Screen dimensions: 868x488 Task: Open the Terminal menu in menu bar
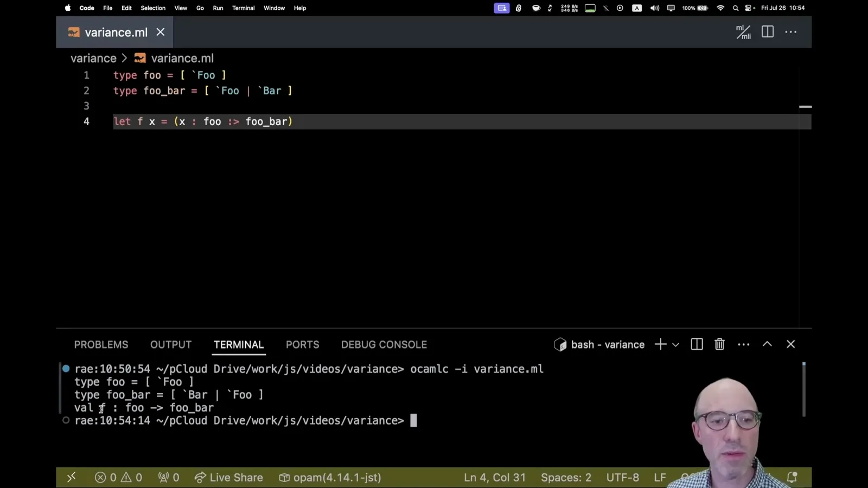tap(243, 8)
